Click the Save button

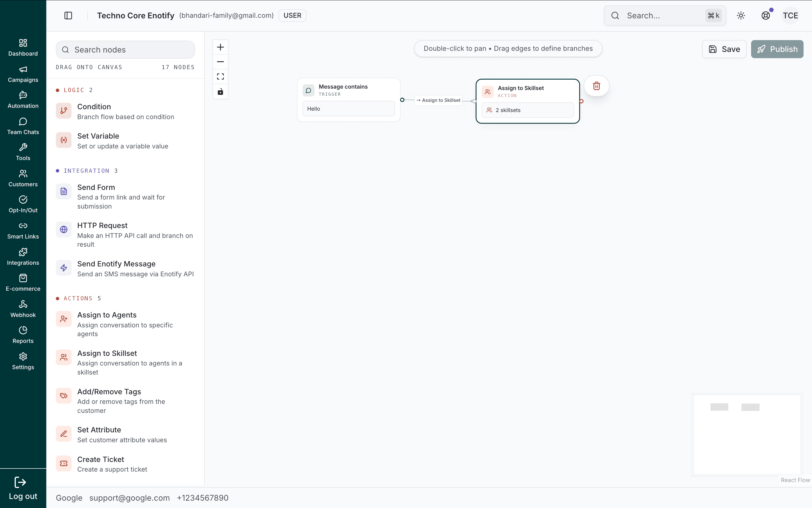point(724,49)
